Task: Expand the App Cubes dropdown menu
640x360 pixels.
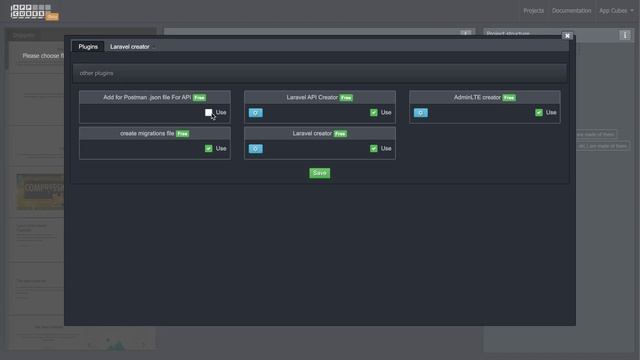Action: (x=616, y=11)
